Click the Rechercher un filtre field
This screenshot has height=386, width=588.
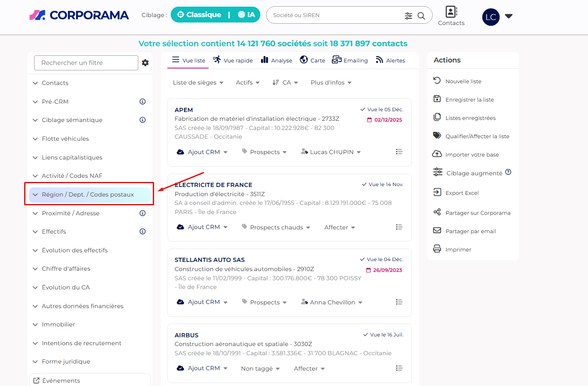tap(86, 63)
